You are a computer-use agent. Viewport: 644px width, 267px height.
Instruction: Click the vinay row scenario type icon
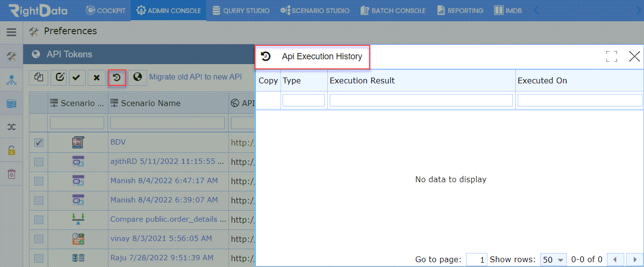click(78, 239)
